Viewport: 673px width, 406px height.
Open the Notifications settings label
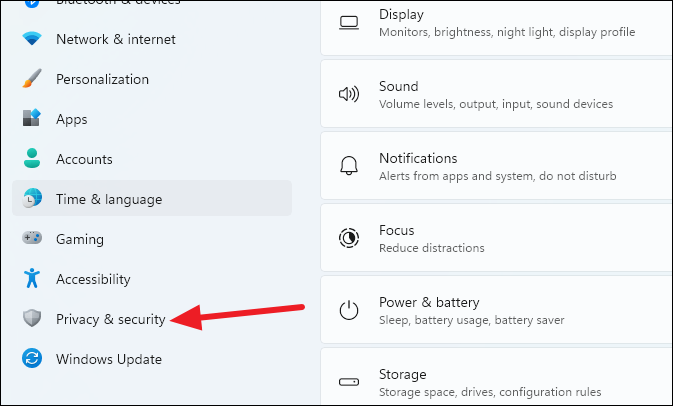coord(418,158)
